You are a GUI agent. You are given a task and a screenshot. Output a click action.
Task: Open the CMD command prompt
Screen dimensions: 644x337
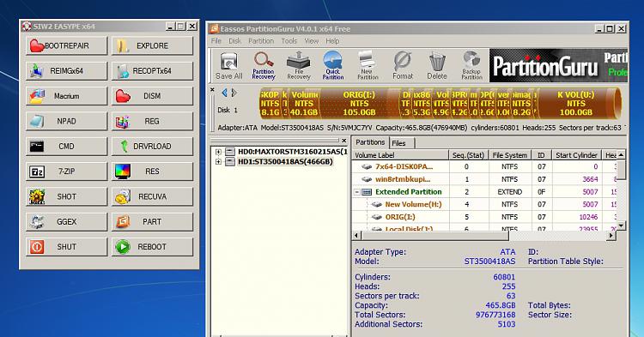point(66,147)
